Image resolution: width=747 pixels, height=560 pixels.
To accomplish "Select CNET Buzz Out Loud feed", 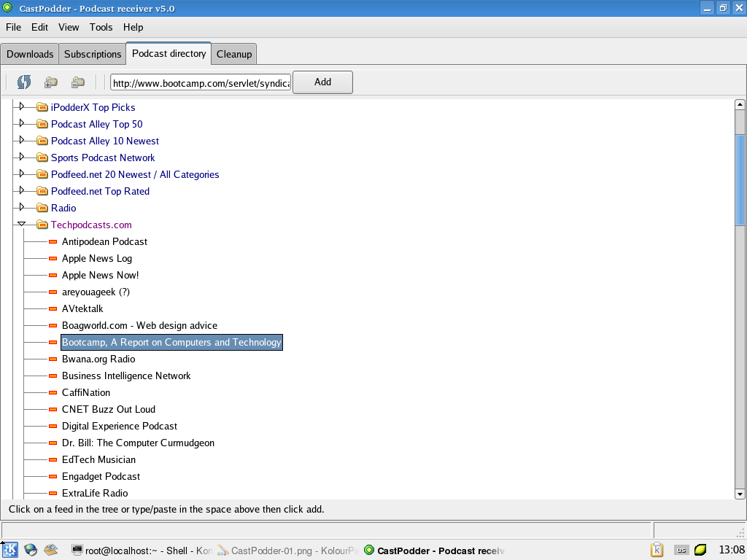I will pyautogui.click(x=109, y=410).
